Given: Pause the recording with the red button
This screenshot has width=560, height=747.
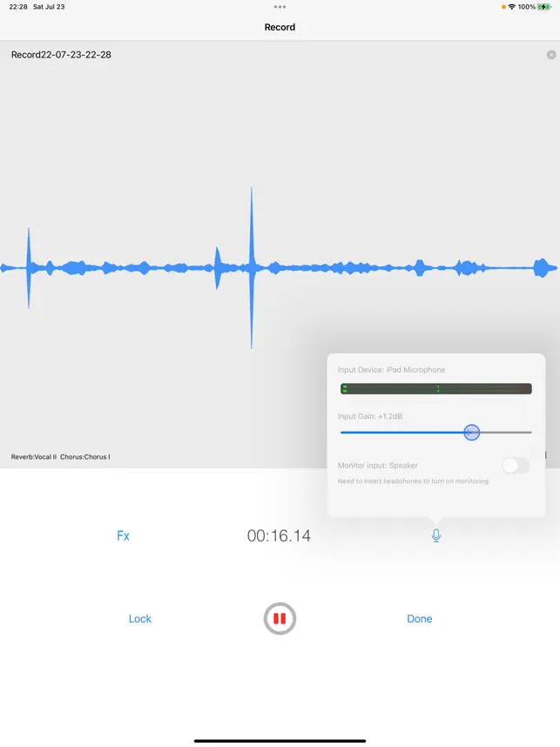Looking at the screenshot, I should pos(280,618).
